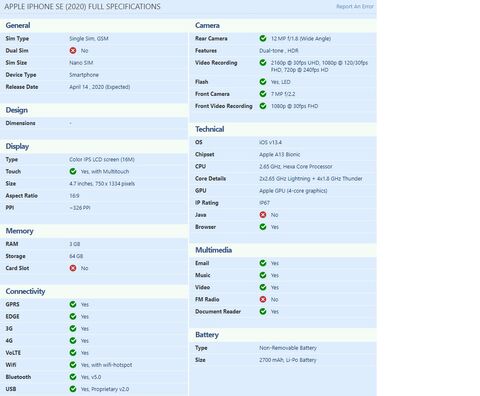Click the Report An Error link
This screenshot has width=480, height=396.
point(355,6)
